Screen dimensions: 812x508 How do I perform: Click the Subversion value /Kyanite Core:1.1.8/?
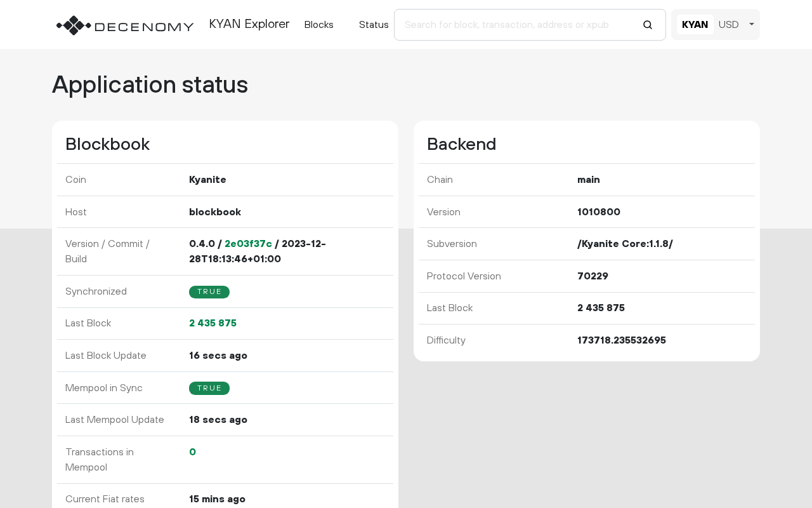(625, 244)
